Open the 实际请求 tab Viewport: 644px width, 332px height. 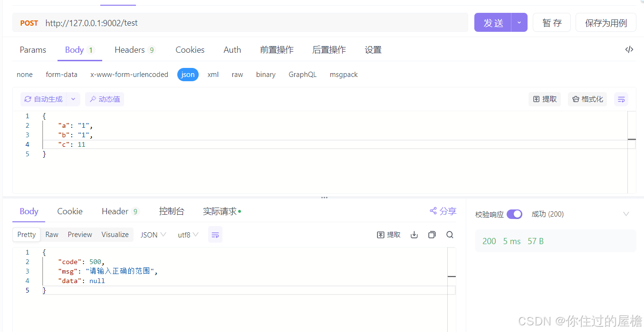point(222,211)
